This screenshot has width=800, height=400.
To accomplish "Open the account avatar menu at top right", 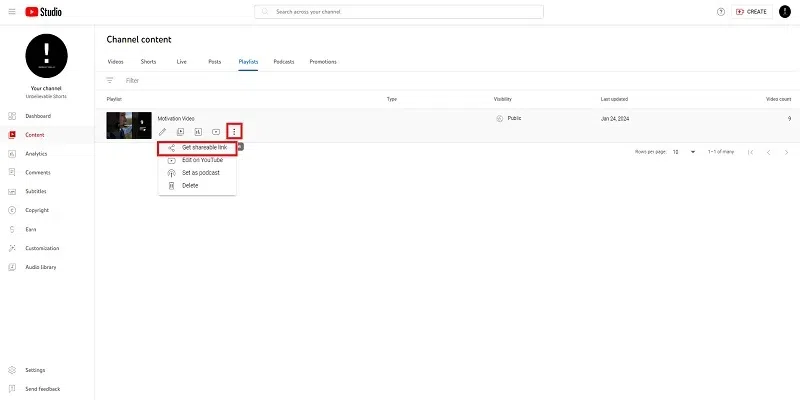I will (785, 12).
